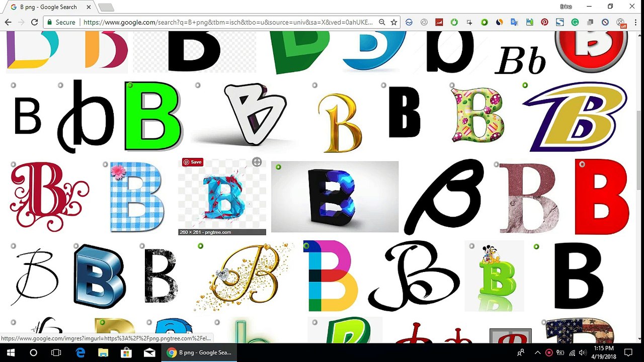This screenshot has width=644, height=362.
Task: Click the grey overlapping squares extension
Action: coord(590,22)
